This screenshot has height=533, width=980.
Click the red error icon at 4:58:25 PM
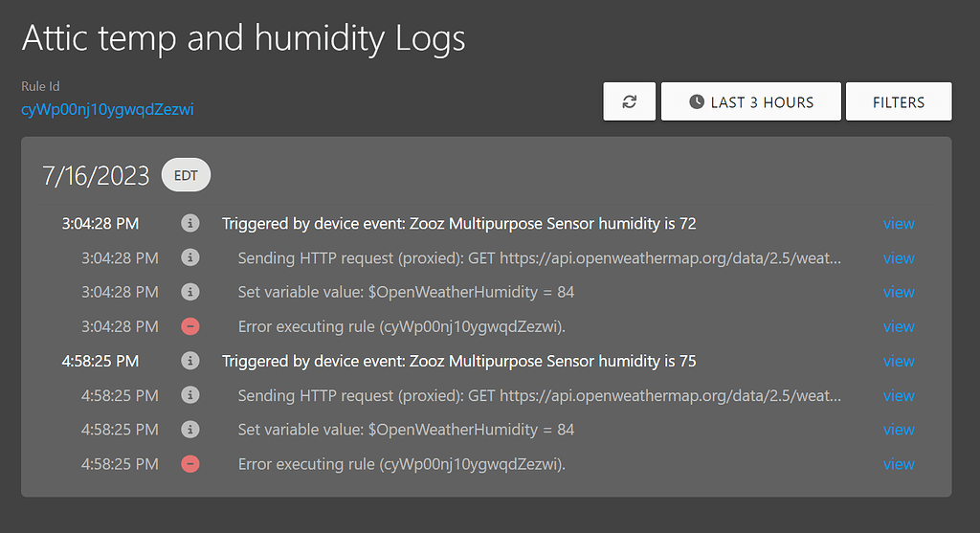click(190, 464)
